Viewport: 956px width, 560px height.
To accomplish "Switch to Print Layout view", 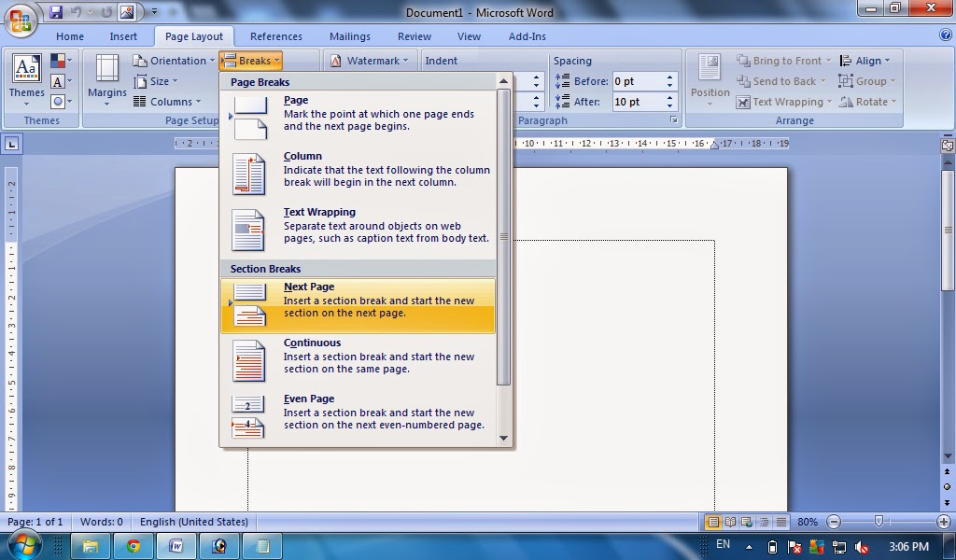I will point(713,522).
